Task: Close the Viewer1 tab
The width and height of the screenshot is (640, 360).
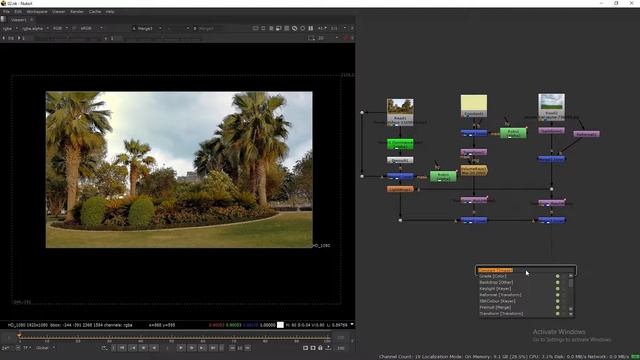Action: [31, 20]
